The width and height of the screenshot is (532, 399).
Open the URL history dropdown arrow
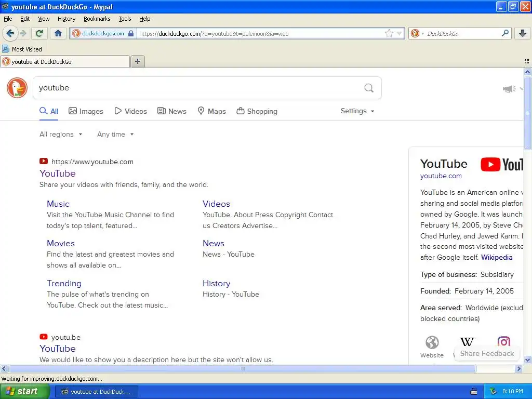click(400, 33)
